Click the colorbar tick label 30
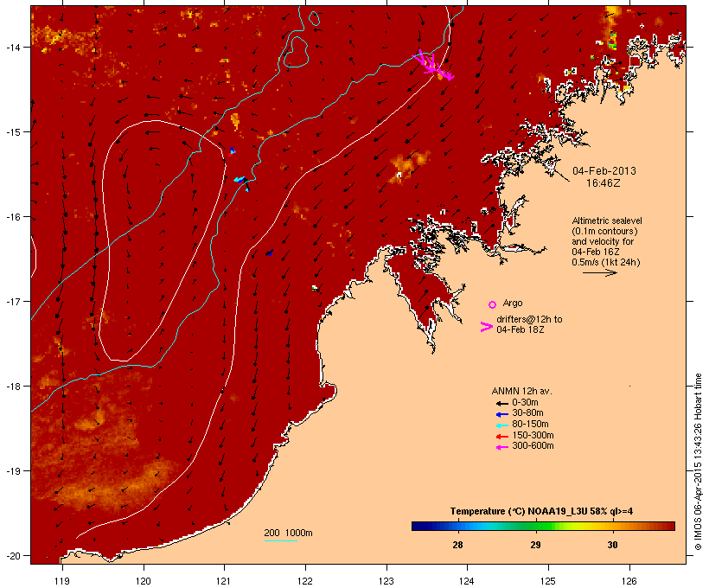The width and height of the screenshot is (709, 588). pos(612,545)
